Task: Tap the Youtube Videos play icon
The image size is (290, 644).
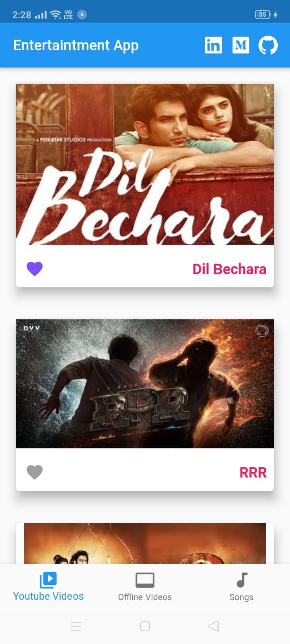Action: pos(48,580)
